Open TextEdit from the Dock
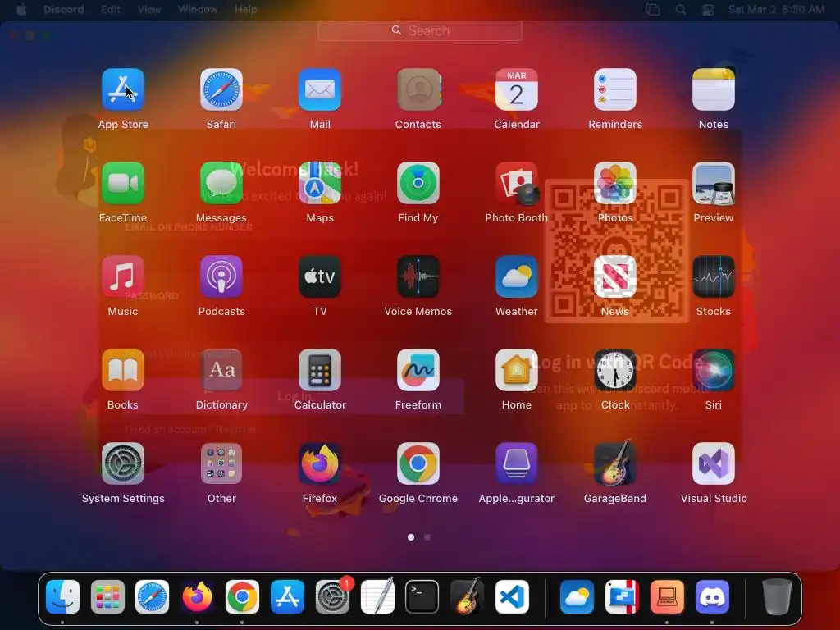840x630 pixels. (377, 597)
